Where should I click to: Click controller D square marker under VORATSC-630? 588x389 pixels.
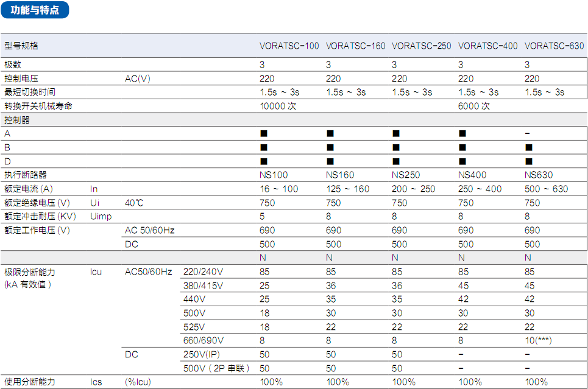point(529,161)
